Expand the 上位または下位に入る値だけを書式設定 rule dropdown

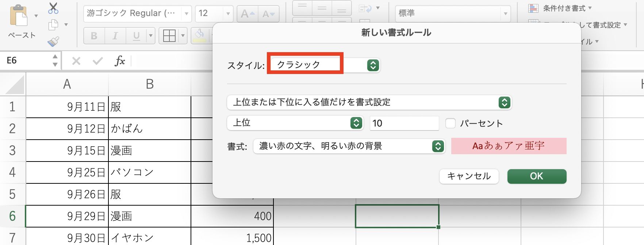pos(369,102)
